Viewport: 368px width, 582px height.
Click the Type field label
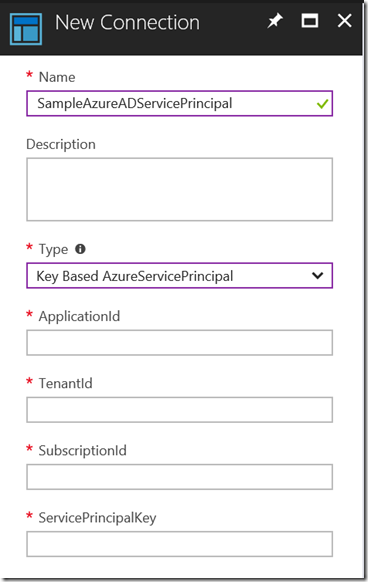click(x=53, y=249)
